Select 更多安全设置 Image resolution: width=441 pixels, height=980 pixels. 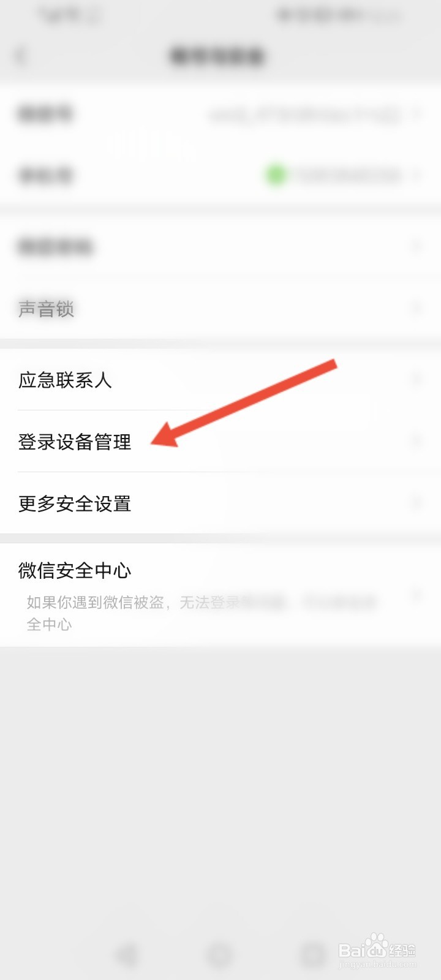tap(221, 503)
